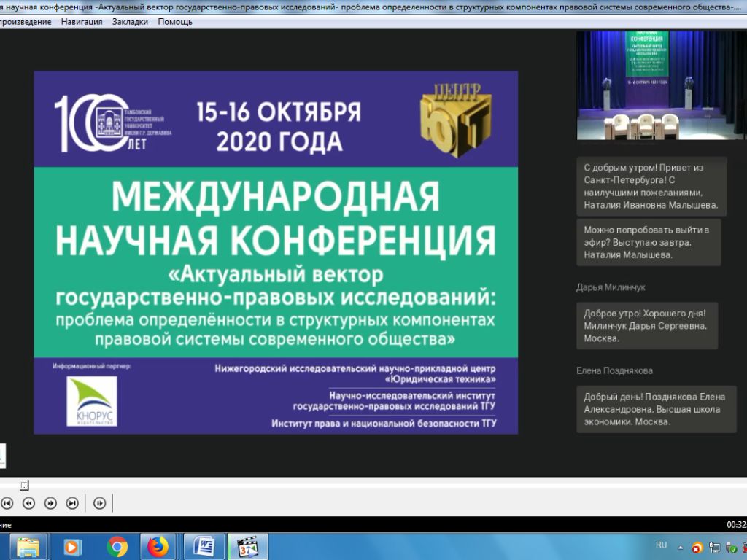This screenshot has height=560, width=747.
Task: Show hidden system tray icons arrow
Action: pyautogui.click(x=681, y=548)
